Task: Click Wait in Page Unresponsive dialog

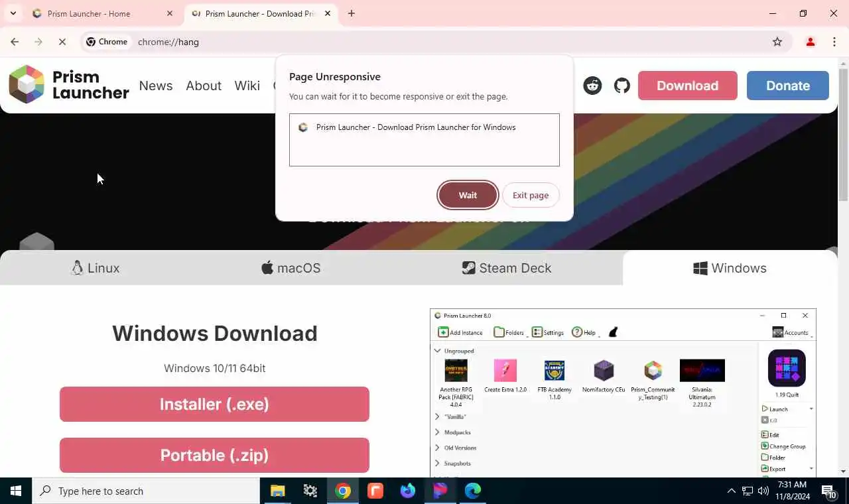Action: click(x=468, y=195)
